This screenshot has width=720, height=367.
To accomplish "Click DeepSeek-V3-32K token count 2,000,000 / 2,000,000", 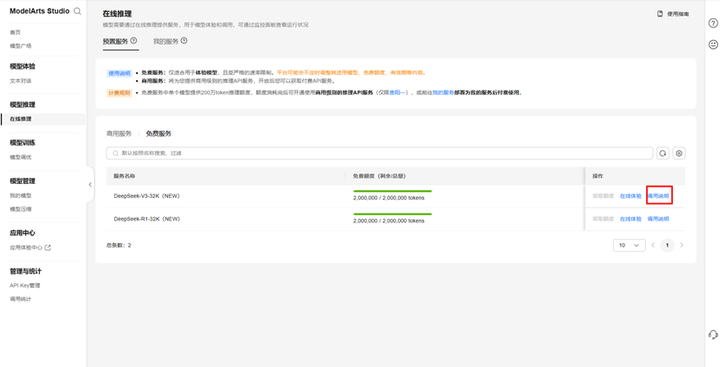I will click(389, 198).
